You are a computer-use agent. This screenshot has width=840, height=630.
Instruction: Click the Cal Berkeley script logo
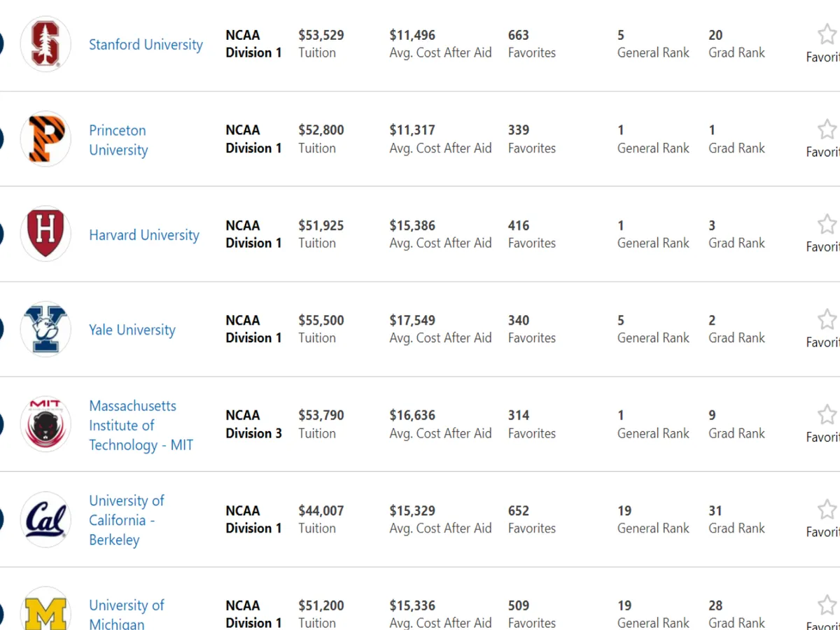(45, 519)
